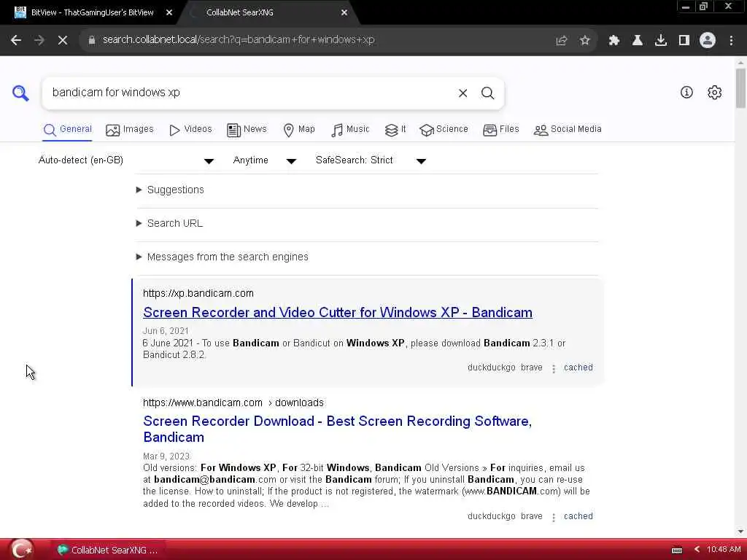Go forward with the browser forward arrow
The image size is (747, 560).
[x=39, y=40]
